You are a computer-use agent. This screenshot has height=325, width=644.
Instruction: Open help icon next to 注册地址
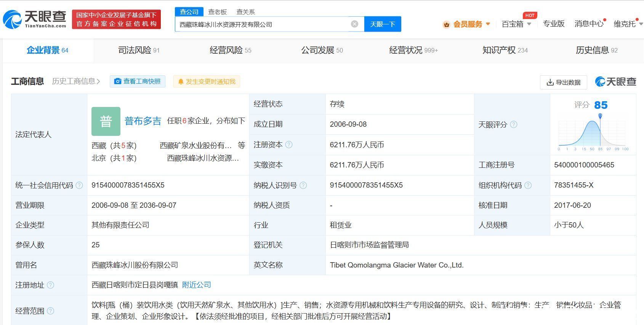pos(50,285)
